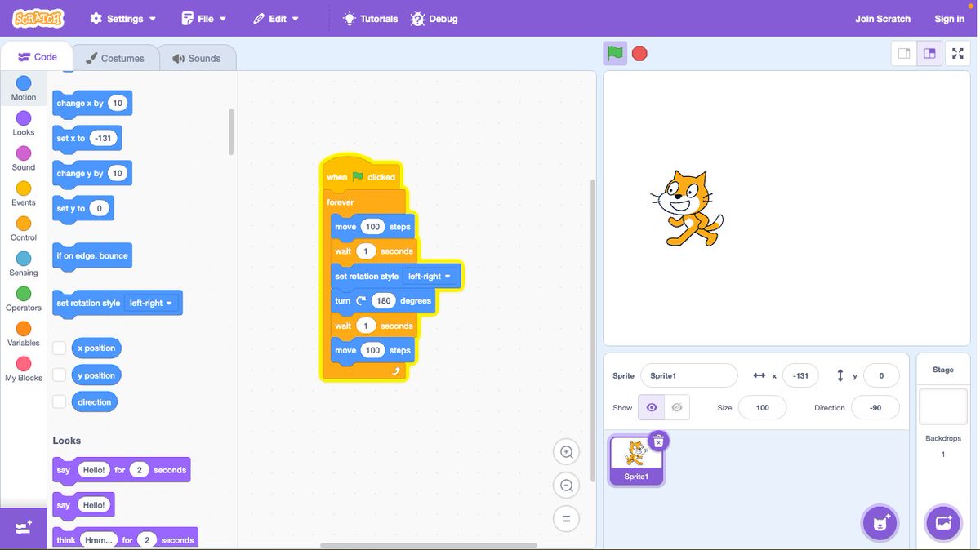Enter full screen stage mode
980x550 pixels.
(x=958, y=53)
